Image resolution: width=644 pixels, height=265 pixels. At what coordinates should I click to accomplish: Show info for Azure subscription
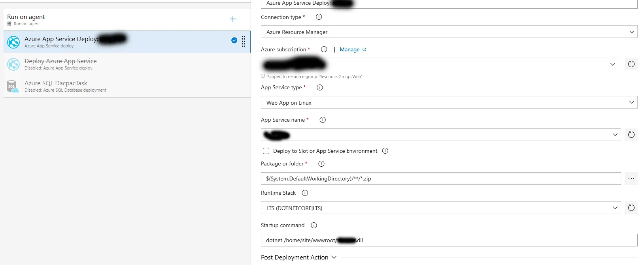324,49
